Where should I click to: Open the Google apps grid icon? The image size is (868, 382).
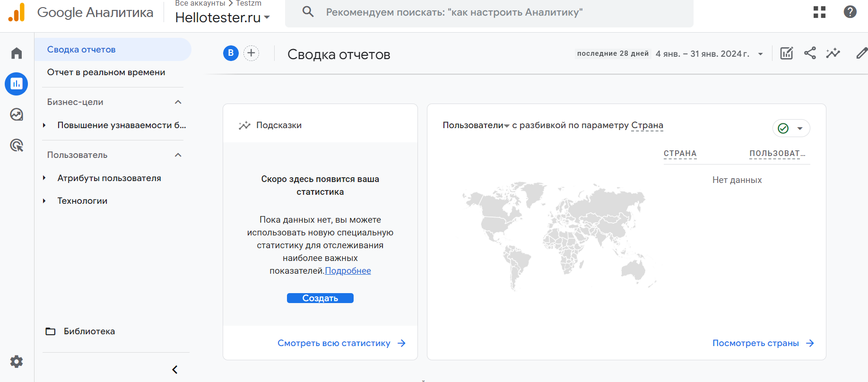click(x=819, y=12)
